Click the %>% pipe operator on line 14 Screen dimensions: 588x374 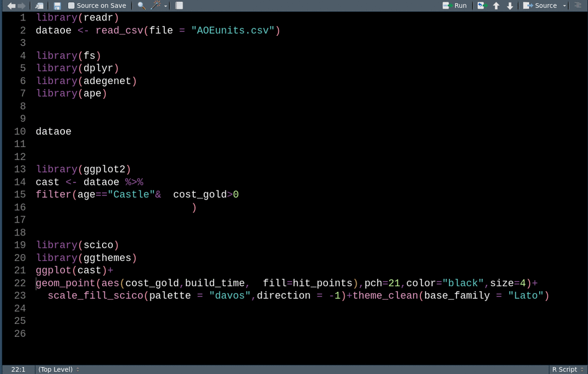134,182
